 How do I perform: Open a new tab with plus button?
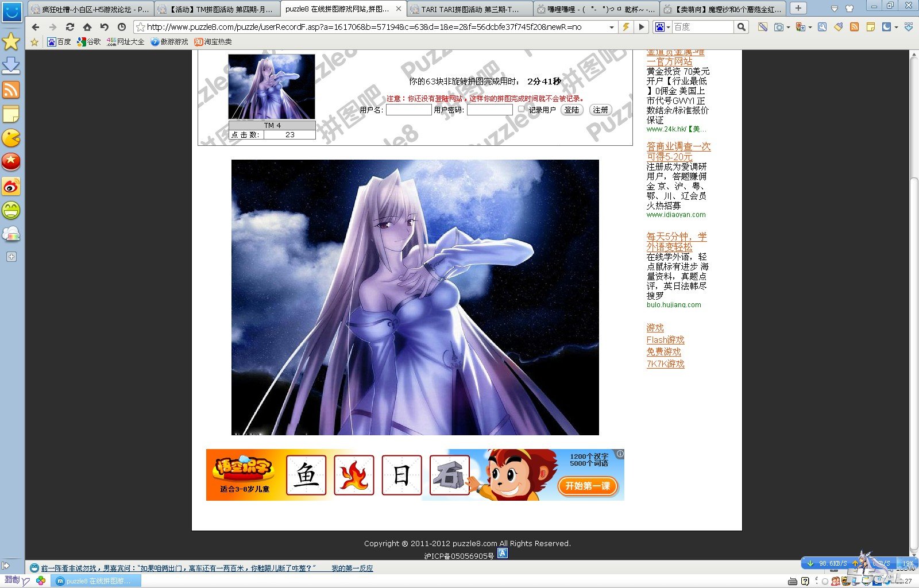[798, 8]
